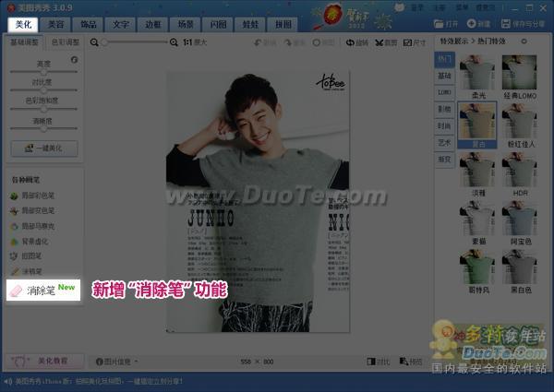Image resolution: width=554 pixels, height=392 pixels.
Task: Click the 旋转 rotate tool
Action: point(357,42)
